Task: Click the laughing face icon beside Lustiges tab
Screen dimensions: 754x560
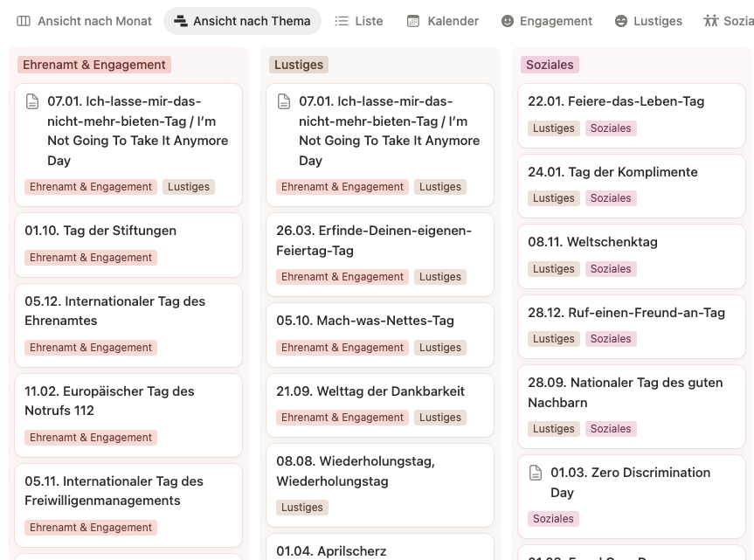Action: click(x=621, y=21)
